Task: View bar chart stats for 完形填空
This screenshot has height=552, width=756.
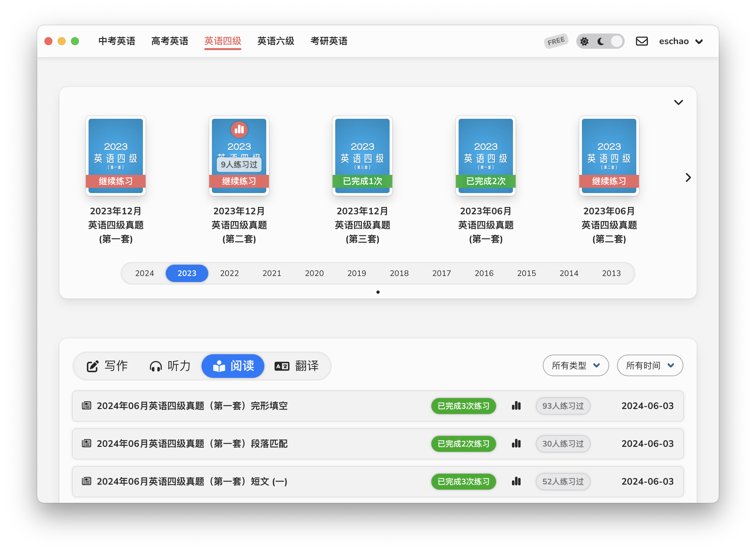Action: tap(516, 406)
